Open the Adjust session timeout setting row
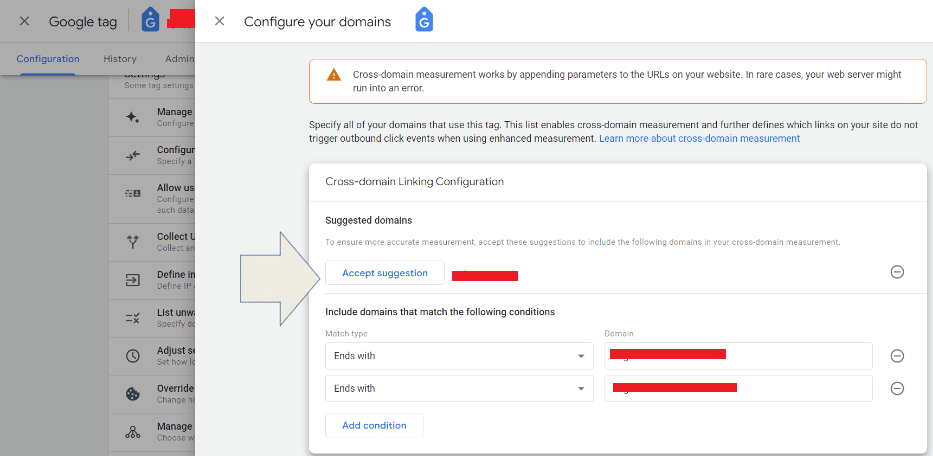 (152, 356)
